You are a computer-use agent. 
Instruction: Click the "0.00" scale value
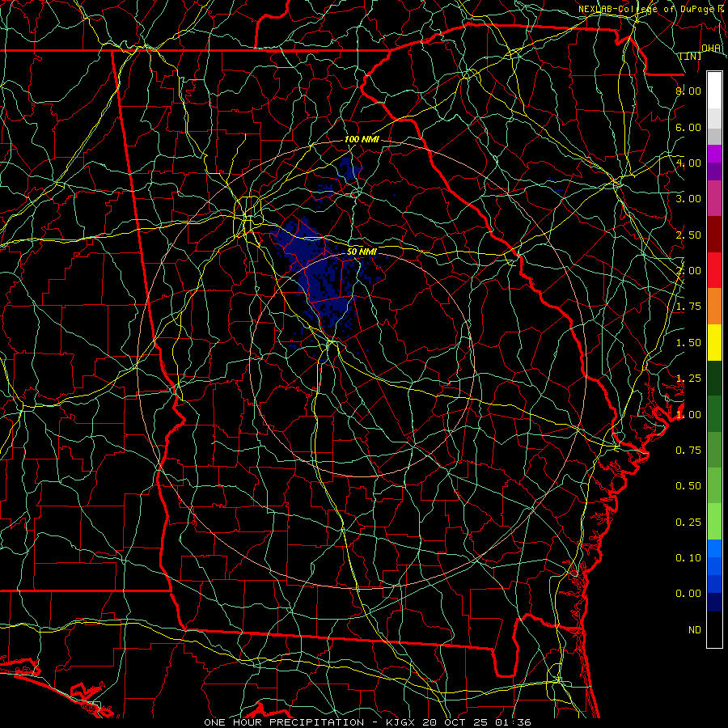688,594
